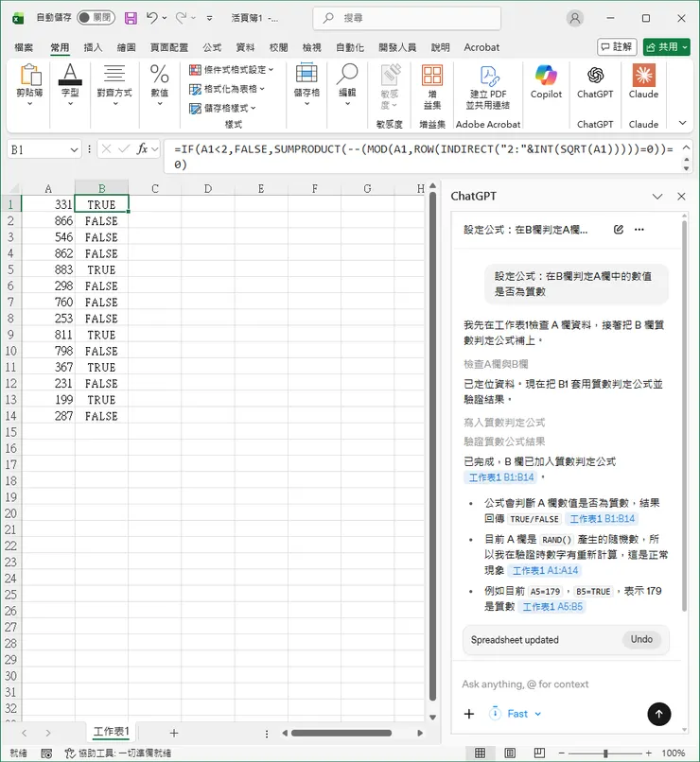This screenshot has height=762, width=700.
Task: Click the formula bar cancel X icon
Action: click(x=107, y=149)
